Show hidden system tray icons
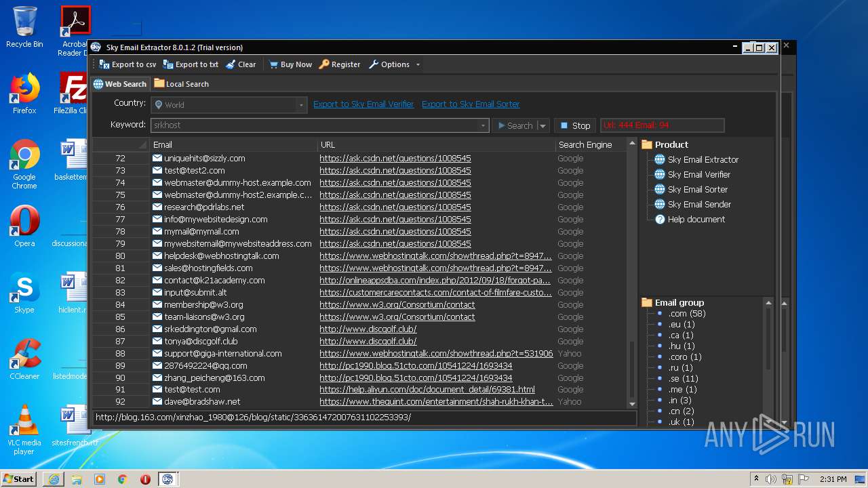 pyautogui.click(x=757, y=479)
